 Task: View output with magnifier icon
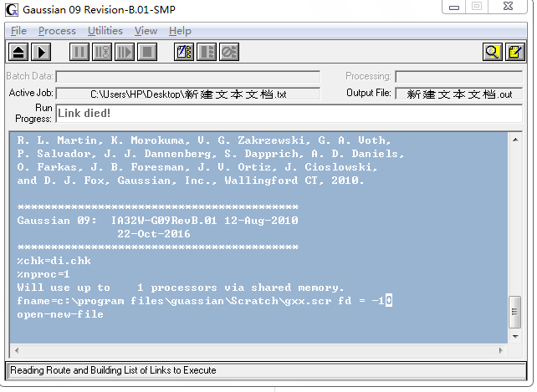click(493, 52)
